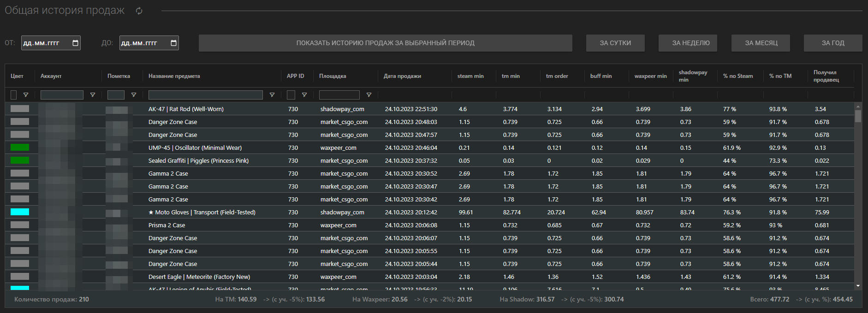Sort by Дата продажи column header
Screen dimensions: 868x313
pyautogui.click(x=402, y=76)
